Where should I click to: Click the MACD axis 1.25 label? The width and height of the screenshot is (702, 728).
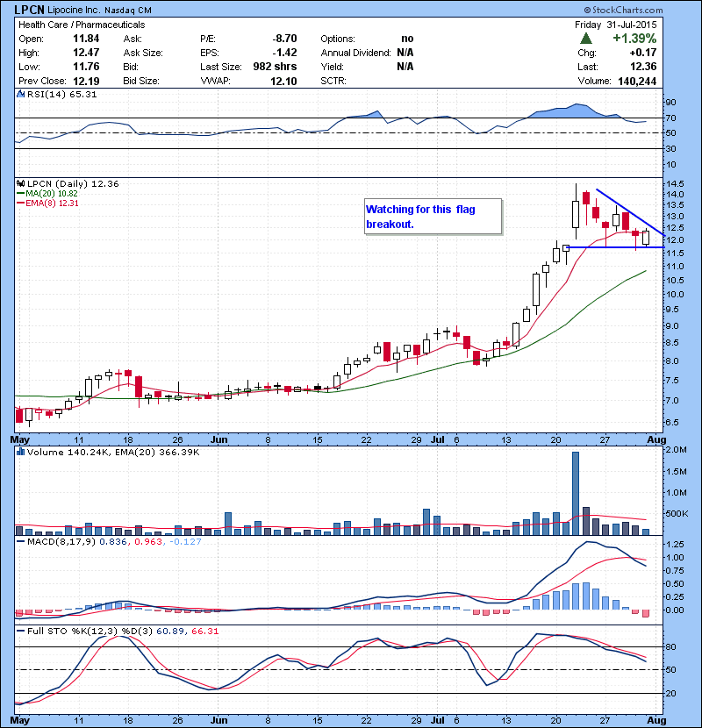coord(675,544)
